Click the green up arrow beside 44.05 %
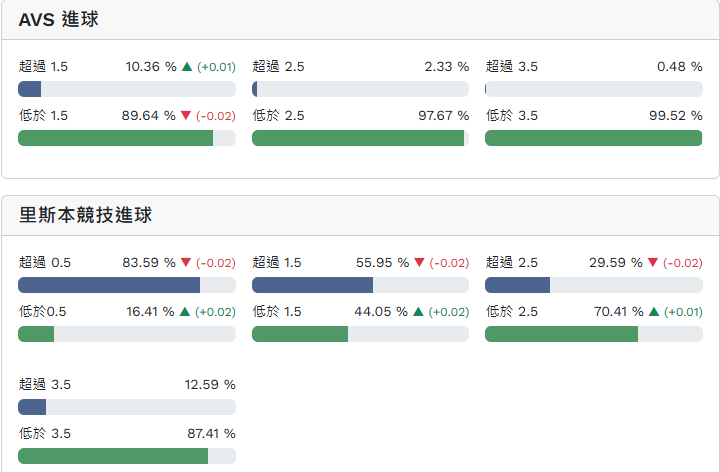This screenshot has width=720, height=472. (418, 311)
